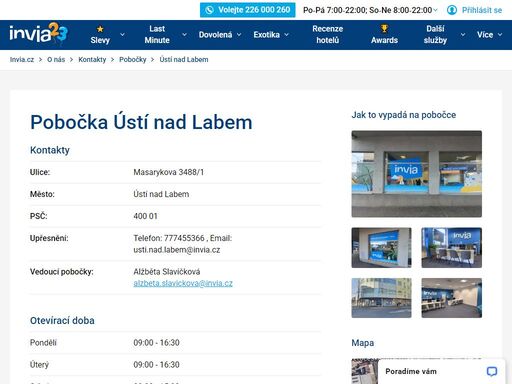This screenshot has height=384, width=512.
Task: Click the Pobočka Ústí nad Labem heading
Action: (x=141, y=122)
